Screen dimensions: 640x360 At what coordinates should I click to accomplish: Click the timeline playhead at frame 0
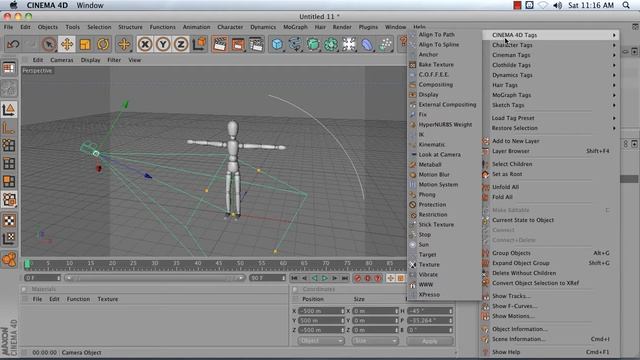[x=27, y=264]
